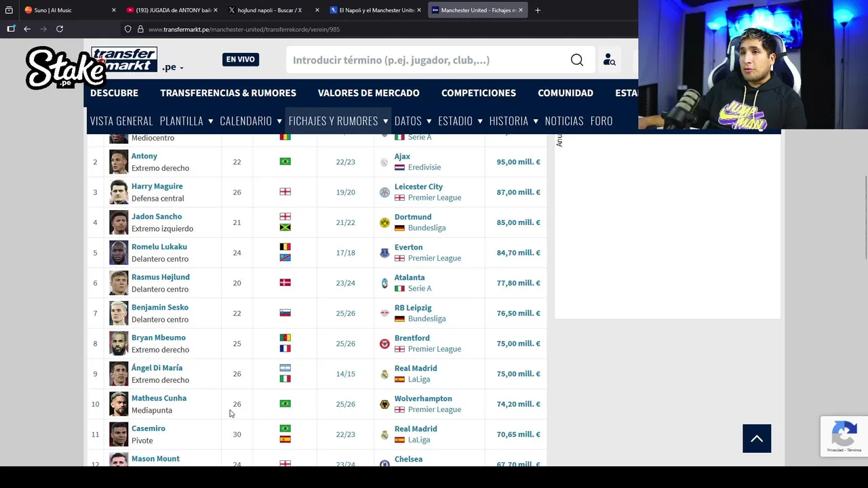
Task: Click the browser workspaces icon
Action: coord(10,10)
